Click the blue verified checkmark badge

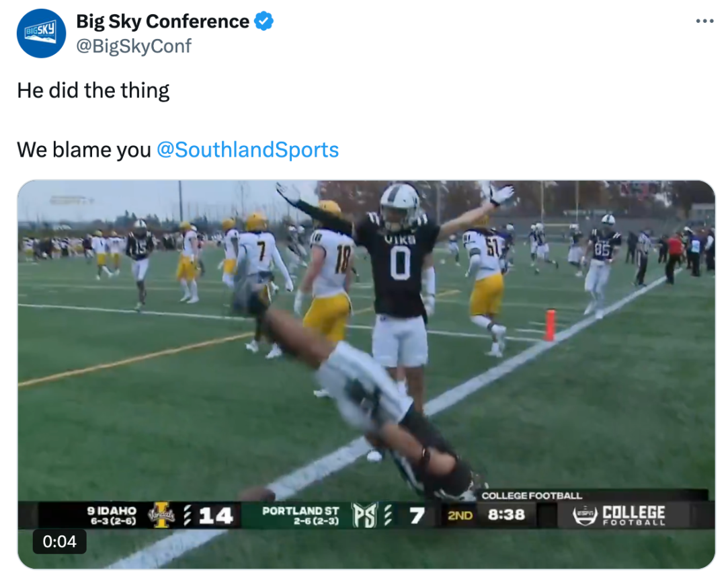tap(262, 21)
